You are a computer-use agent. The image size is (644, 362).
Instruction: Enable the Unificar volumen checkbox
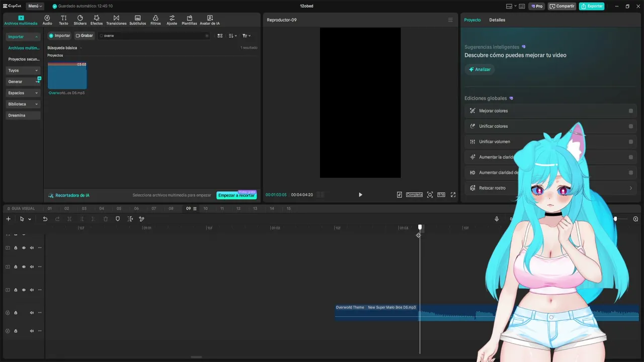pos(631,142)
